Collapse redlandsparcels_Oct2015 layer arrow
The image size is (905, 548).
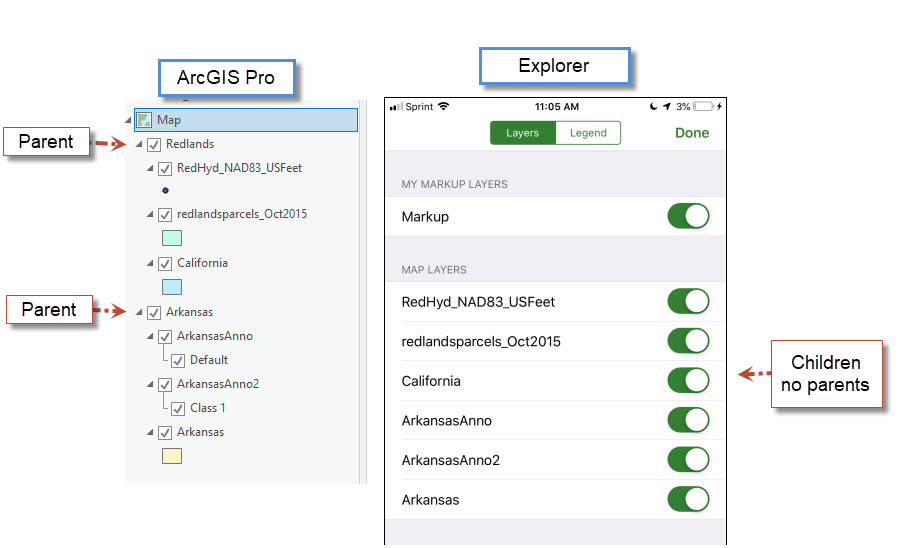pos(150,214)
